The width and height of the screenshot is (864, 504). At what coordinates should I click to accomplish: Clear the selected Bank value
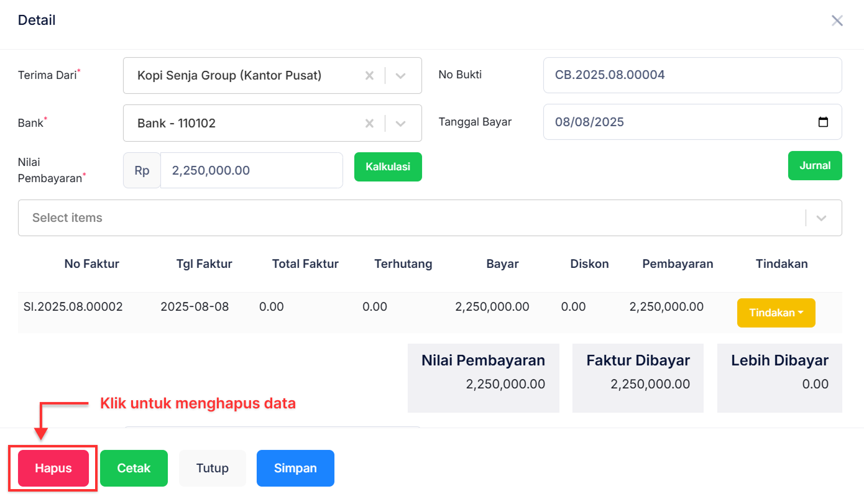coord(369,124)
